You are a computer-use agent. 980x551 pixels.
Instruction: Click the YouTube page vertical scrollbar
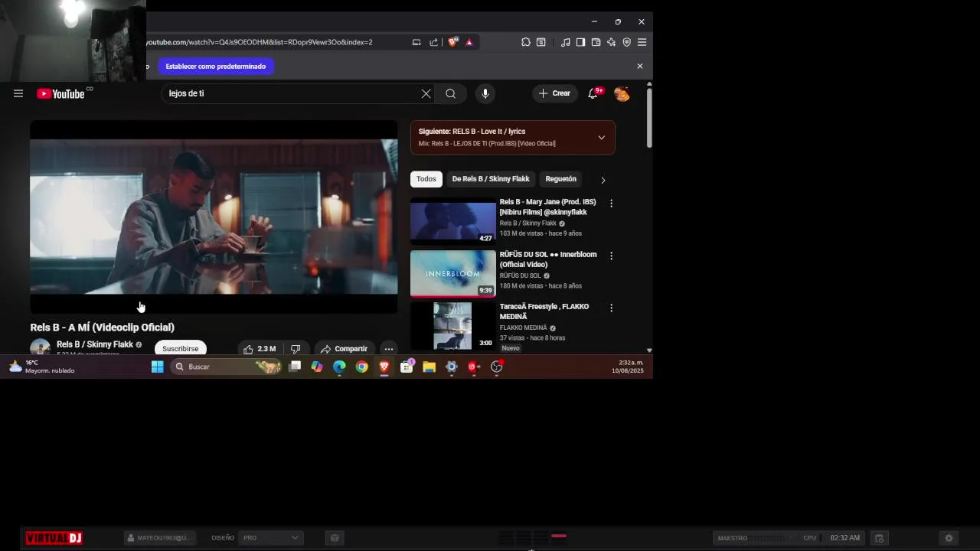[x=649, y=117]
